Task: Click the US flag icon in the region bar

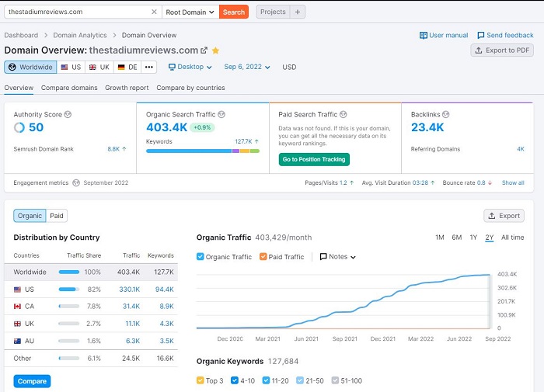Action: pyautogui.click(x=65, y=68)
